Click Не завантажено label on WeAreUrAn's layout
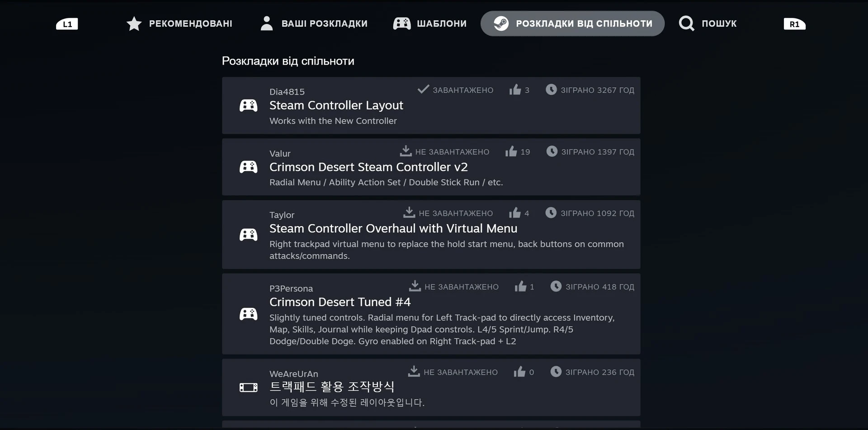 [x=461, y=373]
